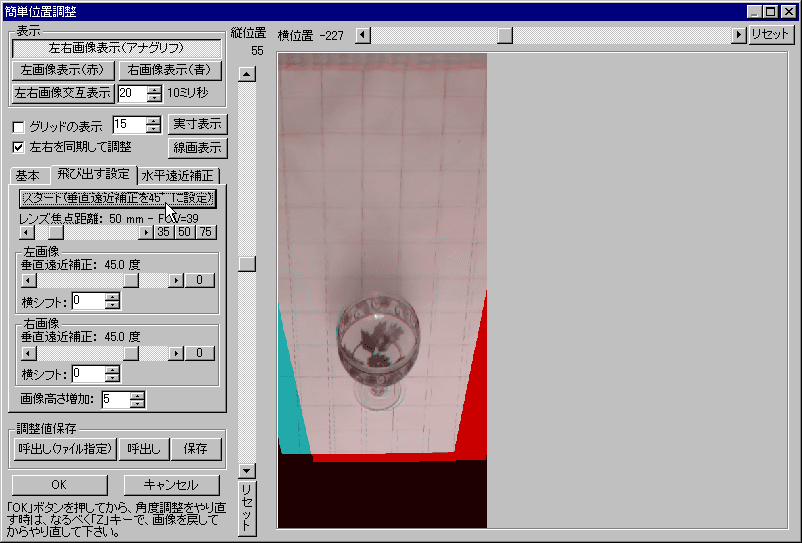
Task: Click right arrow of 右画像 垂直遠近補正 slider
Action: pyautogui.click(x=176, y=353)
